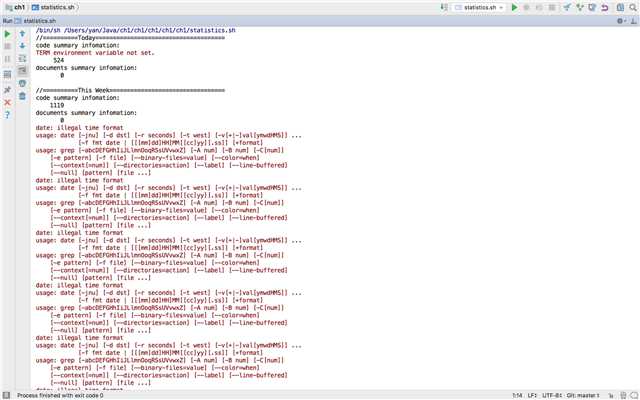Open the /Users/yan/Java/ch1 script path link
Viewport: 640px width, 400px height.
click(x=150, y=30)
